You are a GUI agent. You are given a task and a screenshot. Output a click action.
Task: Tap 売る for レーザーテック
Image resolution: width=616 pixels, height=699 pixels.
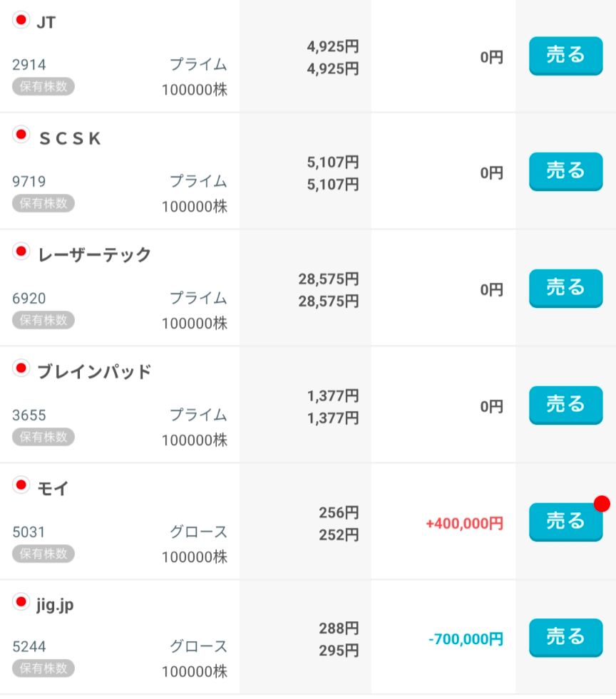[565, 289]
